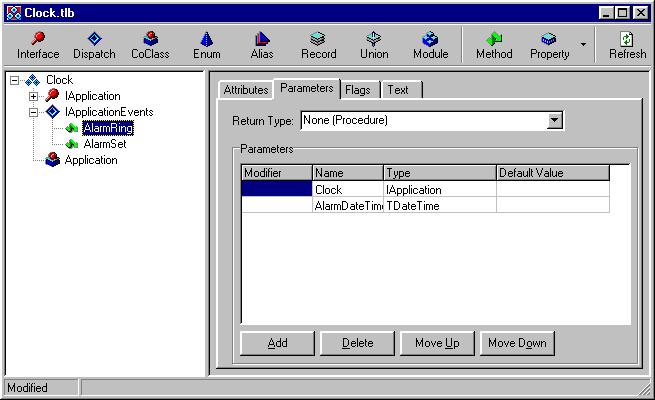
Task: Click the Module toolbar icon
Action: coord(430,45)
